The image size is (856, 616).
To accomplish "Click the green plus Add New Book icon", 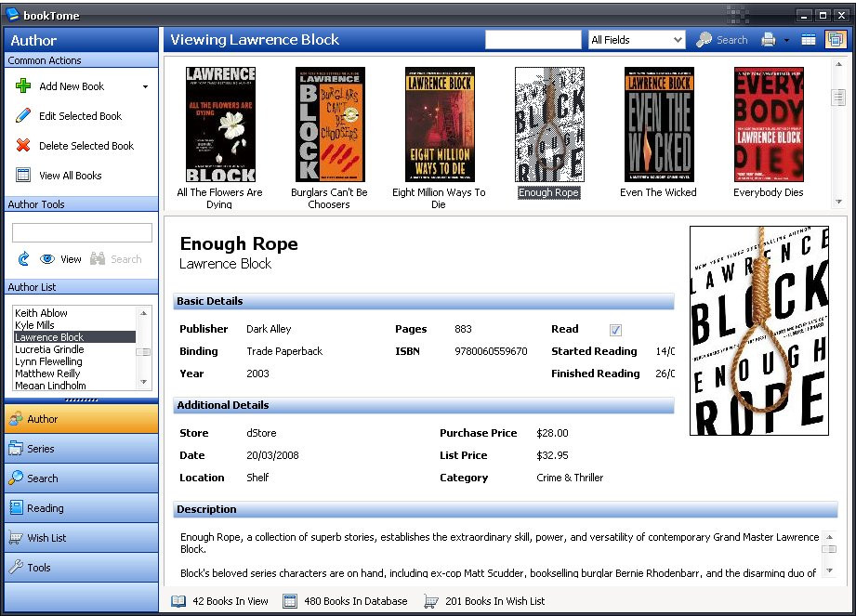I will [x=23, y=85].
